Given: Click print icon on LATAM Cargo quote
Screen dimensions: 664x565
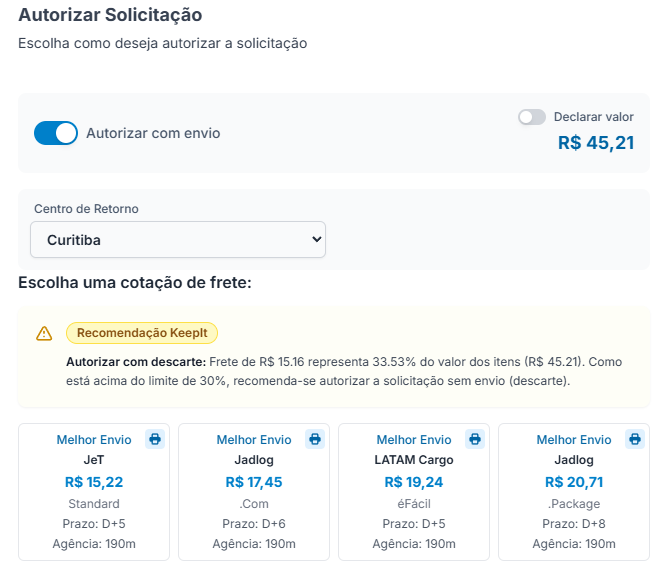Looking at the screenshot, I should pos(474,439).
